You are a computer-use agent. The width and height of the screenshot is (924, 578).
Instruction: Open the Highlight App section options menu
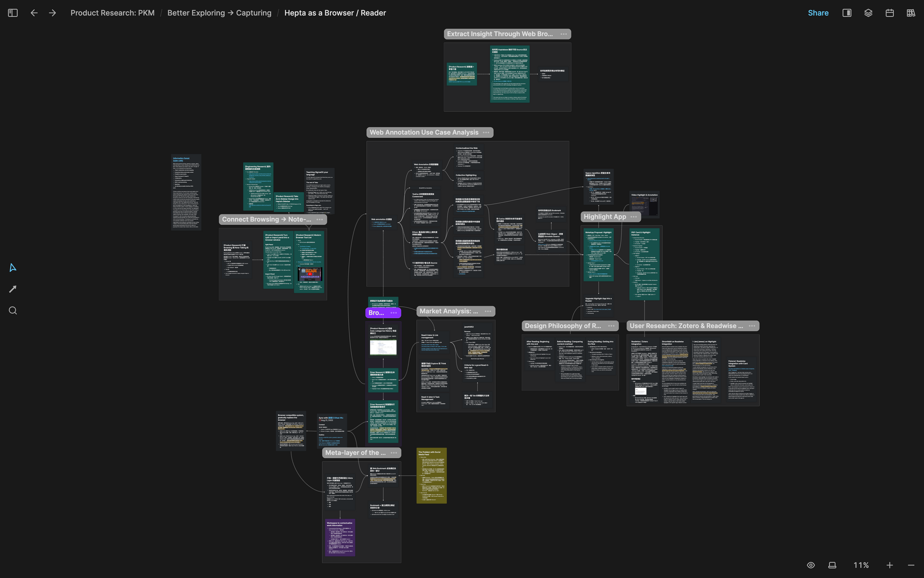point(633,217)
